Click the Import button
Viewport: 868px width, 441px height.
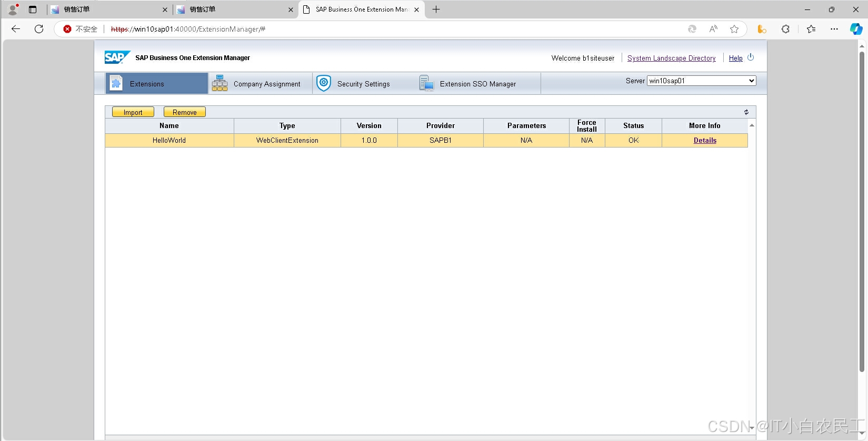(x=133, y=112)
